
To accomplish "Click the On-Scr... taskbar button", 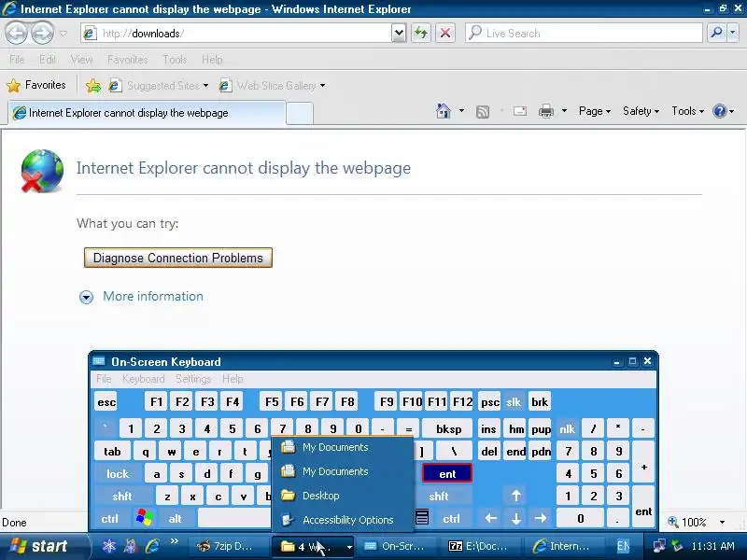I will pos(396,546).
